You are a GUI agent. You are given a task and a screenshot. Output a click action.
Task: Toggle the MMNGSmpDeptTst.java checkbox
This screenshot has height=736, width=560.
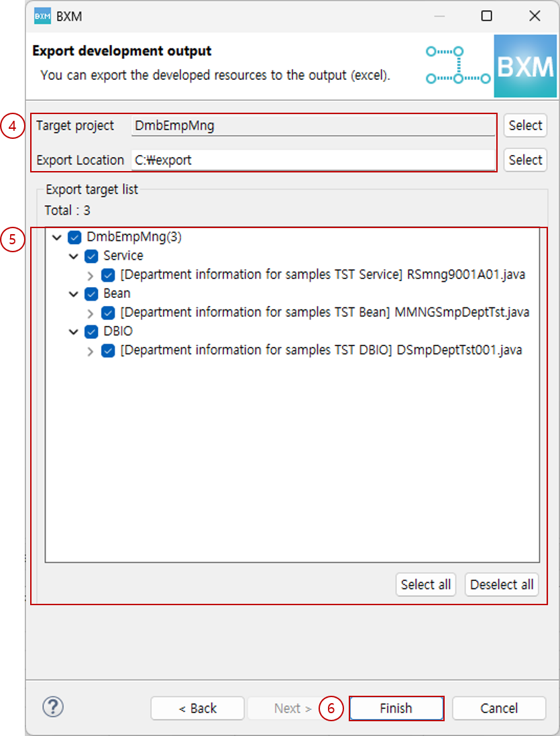(x=108, y=312)
